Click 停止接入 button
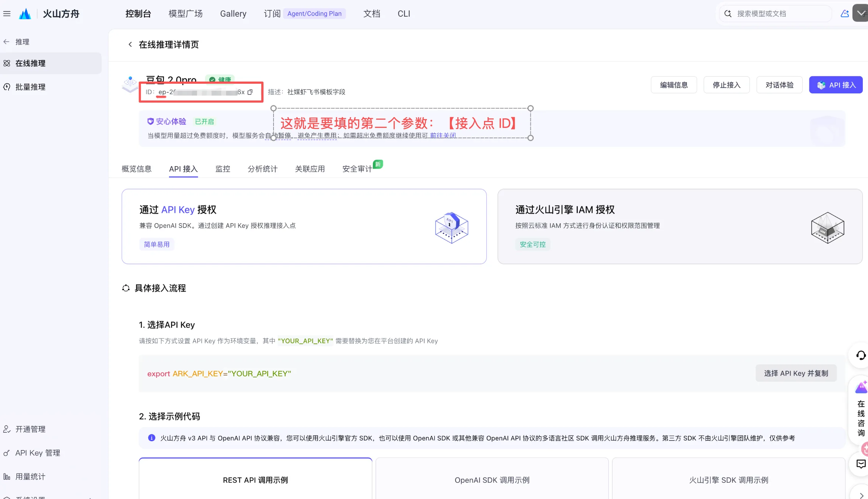This screenshot has height=499, width=868. (x=726, y=85)
